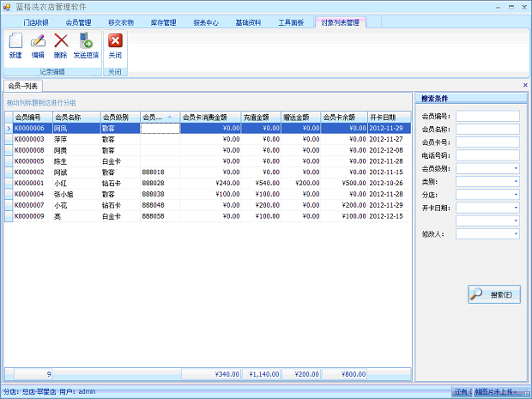Viewport: 532px width, 399px height.
Task: Open the 会员管理 ribbon tab
Action: (x=78, y=22)
